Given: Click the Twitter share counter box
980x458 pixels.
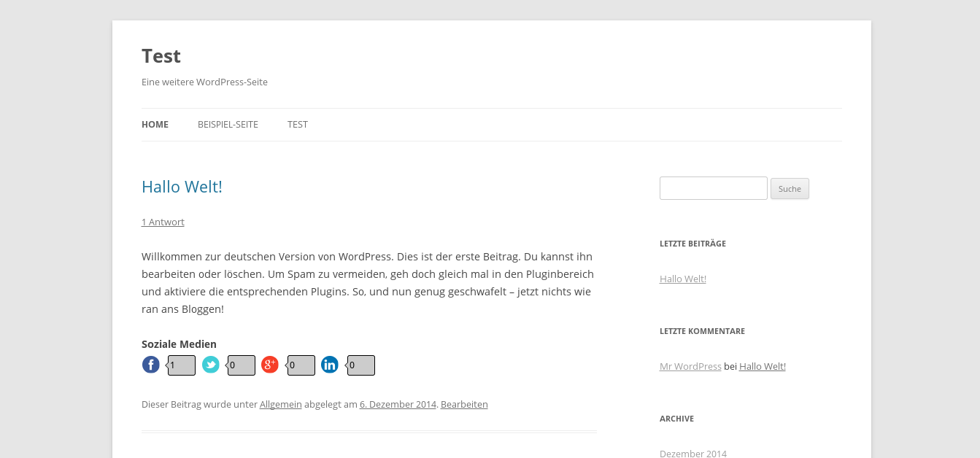Looking at the screenshot, I should pyautogui.click(x=242, y=365).
